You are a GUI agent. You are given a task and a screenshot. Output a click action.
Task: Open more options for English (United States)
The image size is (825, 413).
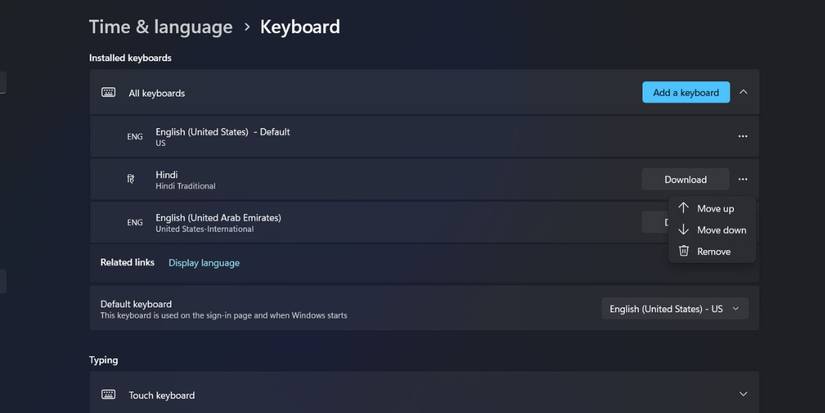(x=742, y=136)
